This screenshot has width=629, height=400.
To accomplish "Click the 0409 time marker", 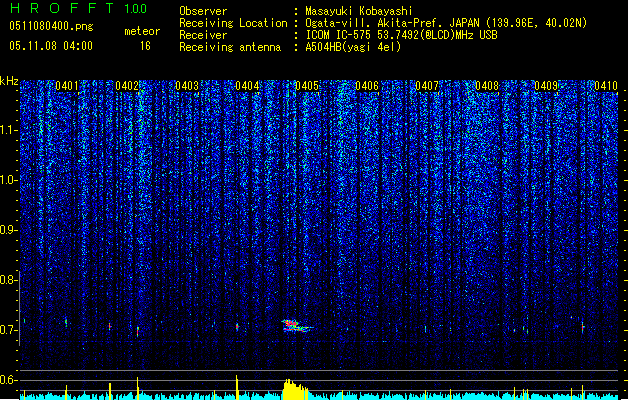I will tap(546, 86).
